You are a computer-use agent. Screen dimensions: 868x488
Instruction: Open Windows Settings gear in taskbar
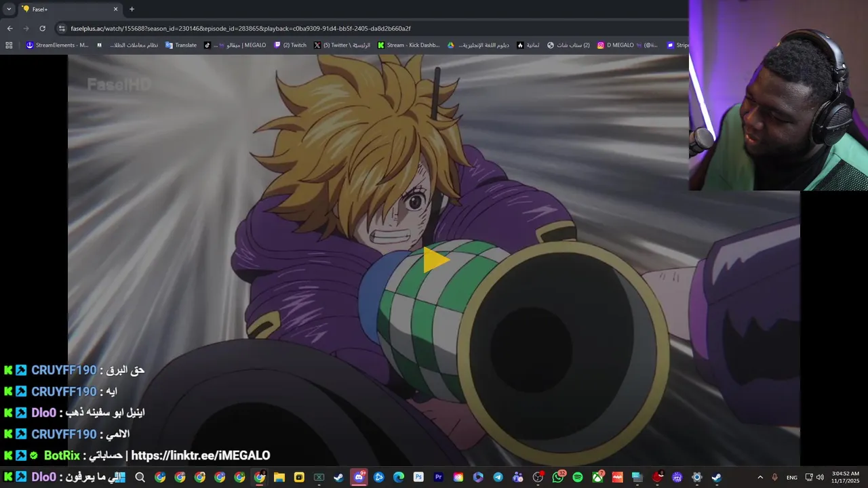pos(697,477)
